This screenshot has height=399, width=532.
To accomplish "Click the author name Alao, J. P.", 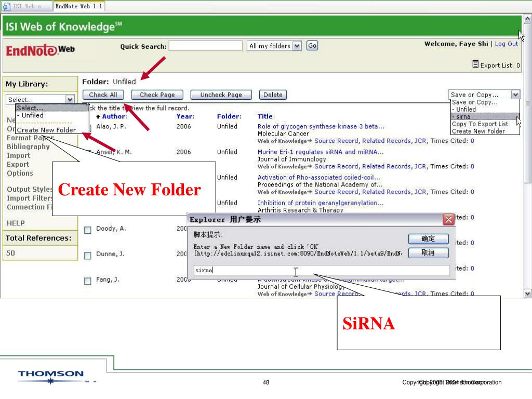I will click(111, 127).
